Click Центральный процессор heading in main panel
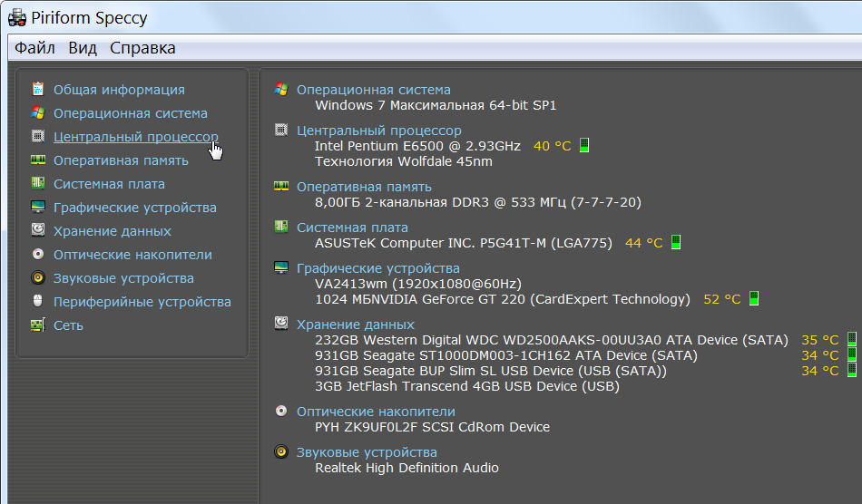The width and height of the screenshot is (862, 504). click(379, 131)
